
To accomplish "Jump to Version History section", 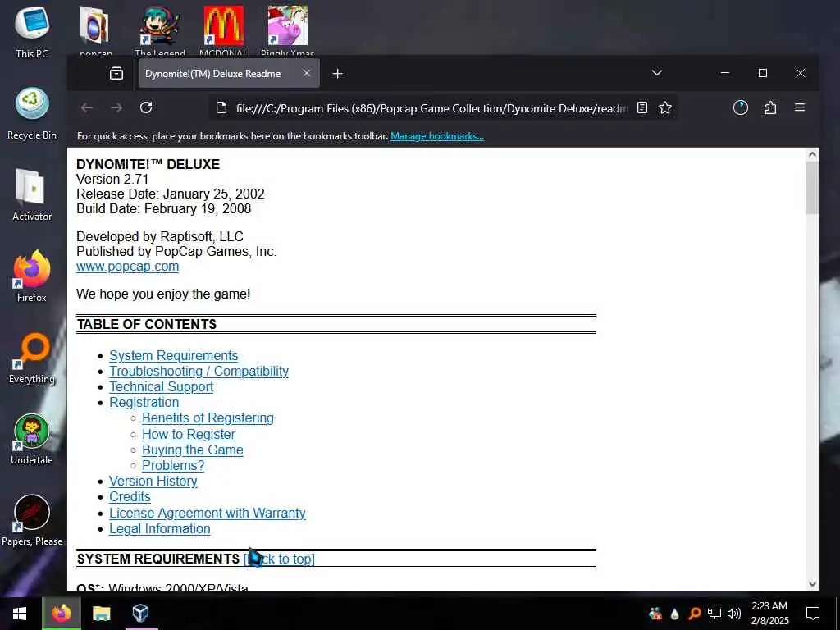I will pos(153,481).
